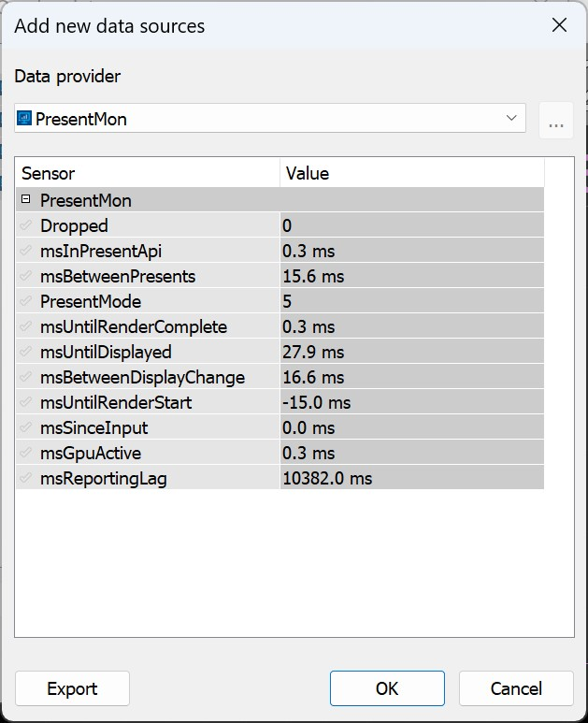Collapse the PresentMon tree group

click(x=26, y=199)
